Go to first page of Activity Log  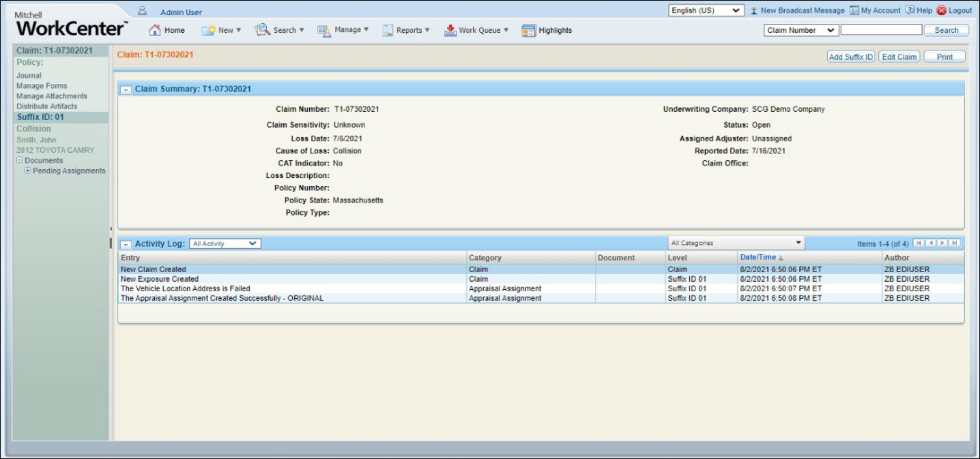coord(919,243)
